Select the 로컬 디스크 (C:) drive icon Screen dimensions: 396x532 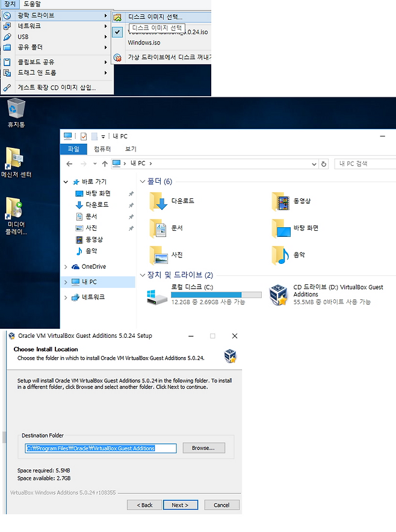(x=157, y=295)
